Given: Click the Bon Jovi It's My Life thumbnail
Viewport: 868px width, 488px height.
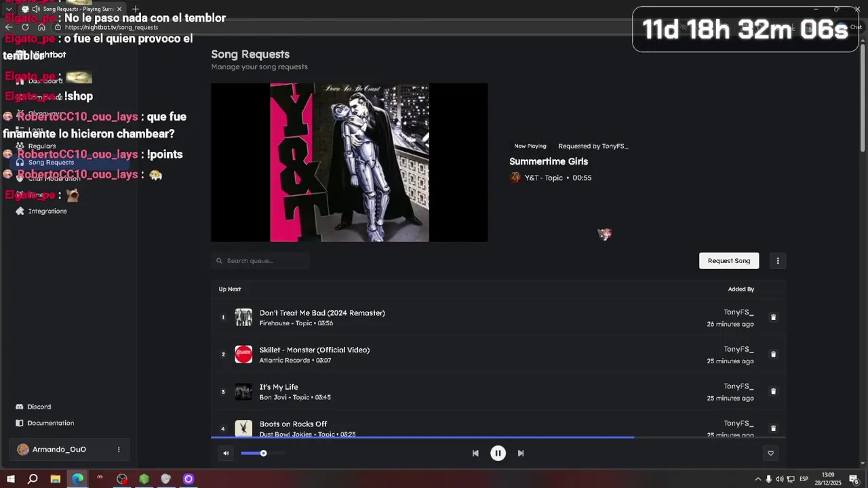Looking at the screenshot, I should coord(243,392).
